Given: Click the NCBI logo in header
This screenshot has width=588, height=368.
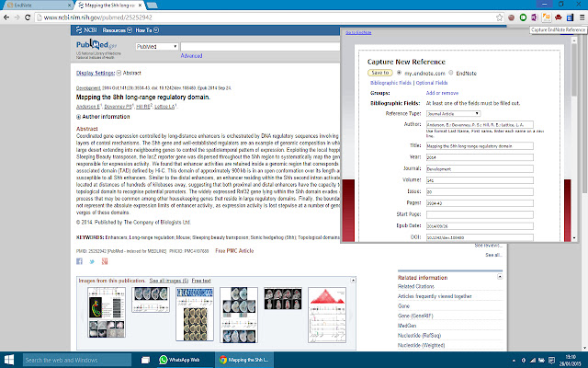Looking at the screenshot, I should (85, 29).
